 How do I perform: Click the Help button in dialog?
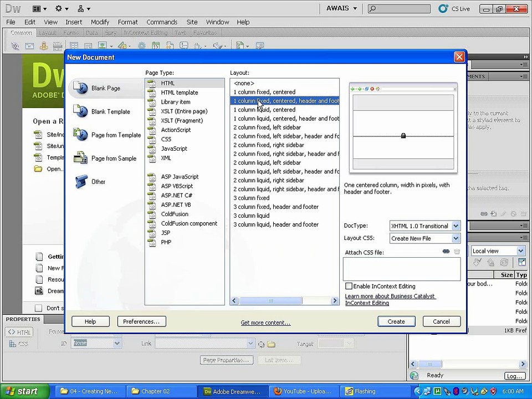90,321
